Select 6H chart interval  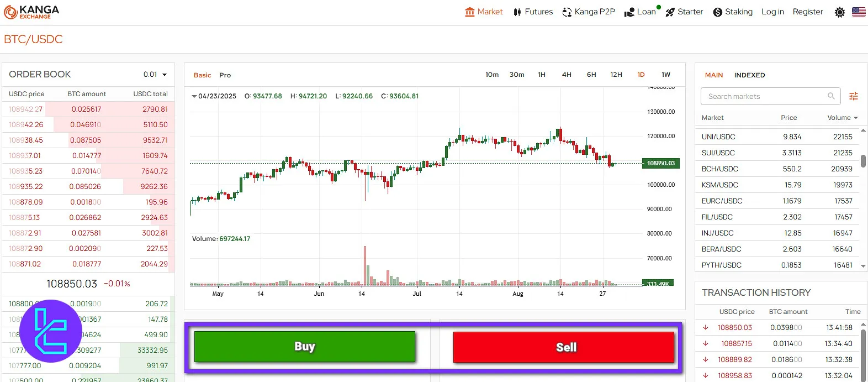(x=591, y=75)
